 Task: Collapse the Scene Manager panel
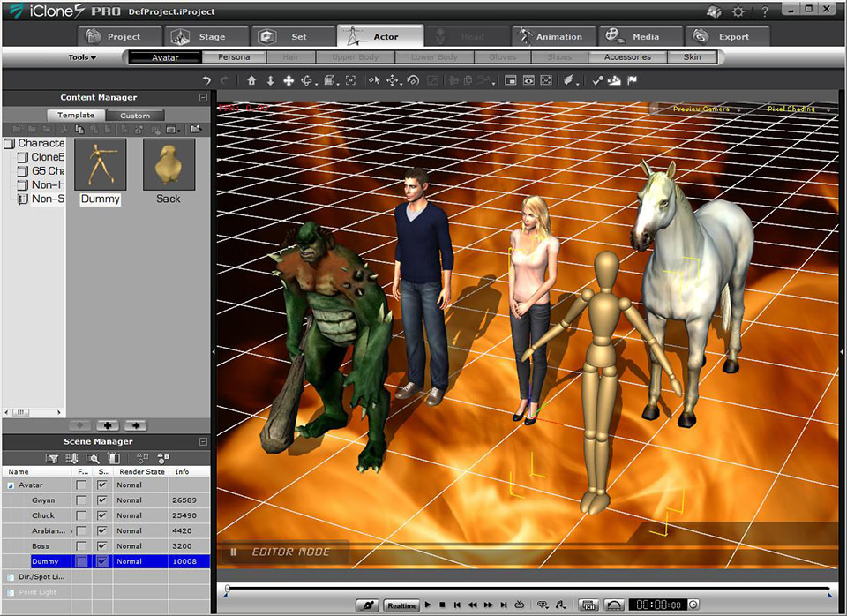pos(203,442)
